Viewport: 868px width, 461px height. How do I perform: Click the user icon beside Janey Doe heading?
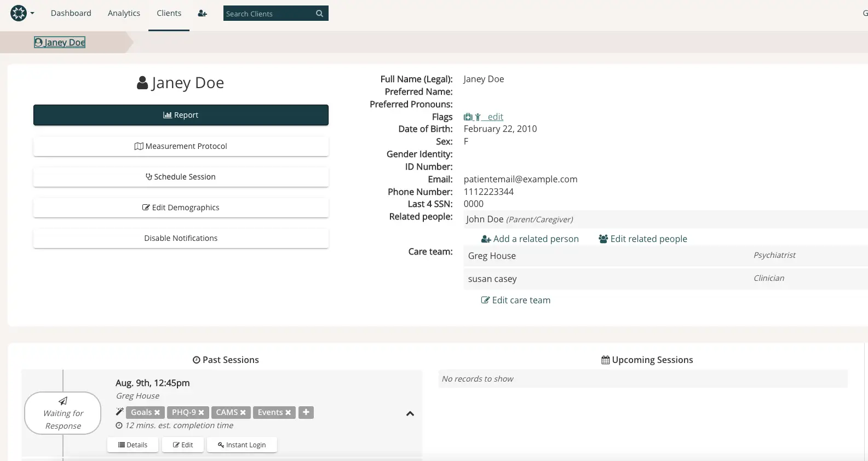[142, 83]
